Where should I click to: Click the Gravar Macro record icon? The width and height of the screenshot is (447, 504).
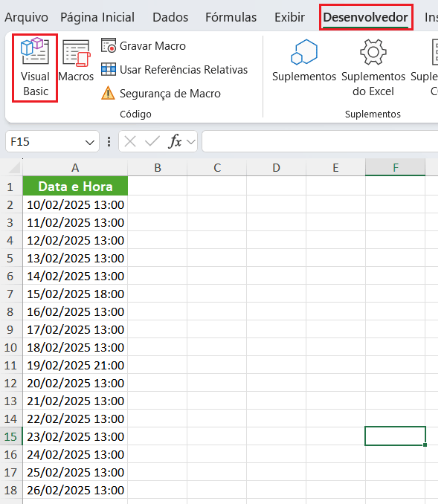pos(109,46)
